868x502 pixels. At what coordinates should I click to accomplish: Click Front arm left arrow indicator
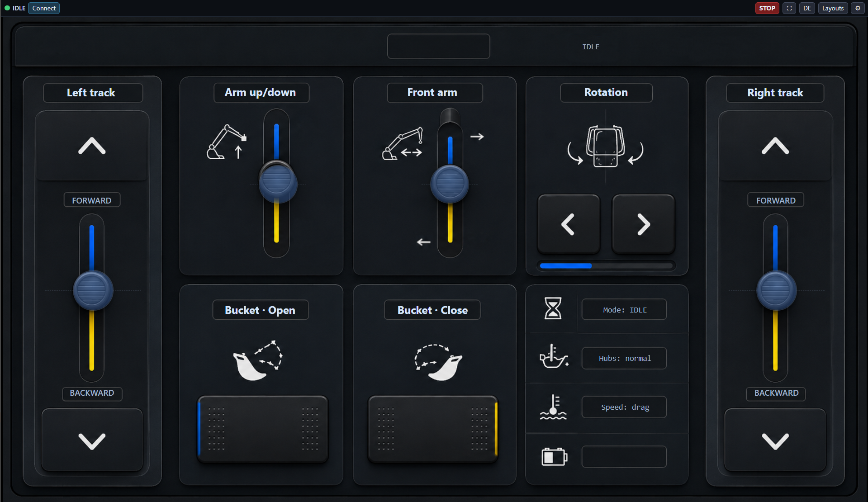pos(423,242)
